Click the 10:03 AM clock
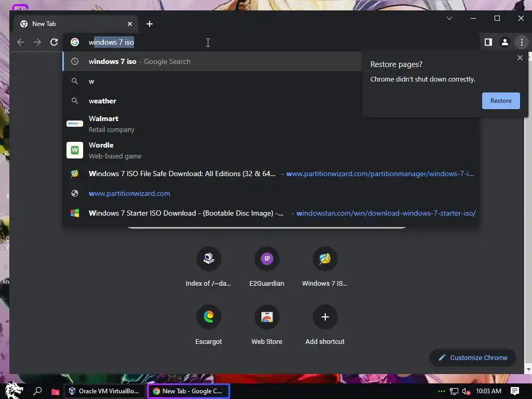 point(488,391)
